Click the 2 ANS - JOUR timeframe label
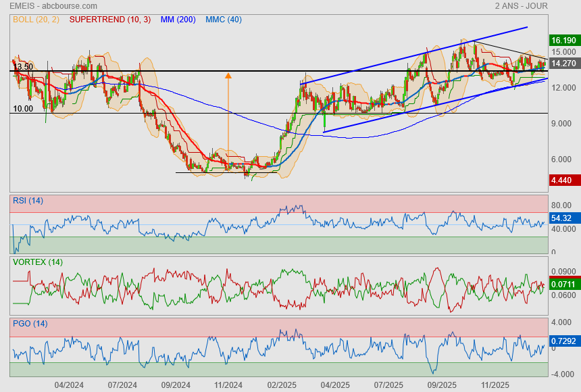Screen dimensions: 581x392 coord(521,6)
